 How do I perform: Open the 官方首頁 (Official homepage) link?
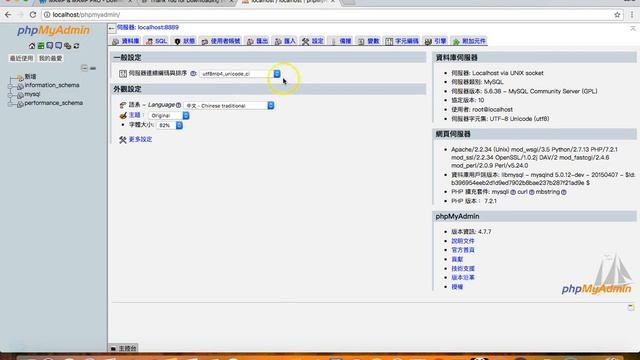click(463, 250)
